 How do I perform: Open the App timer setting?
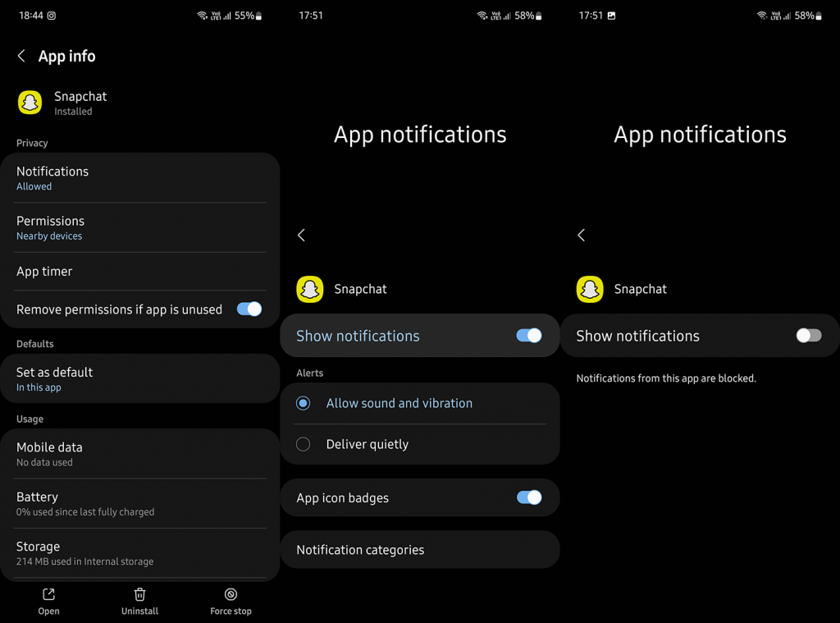139,272
